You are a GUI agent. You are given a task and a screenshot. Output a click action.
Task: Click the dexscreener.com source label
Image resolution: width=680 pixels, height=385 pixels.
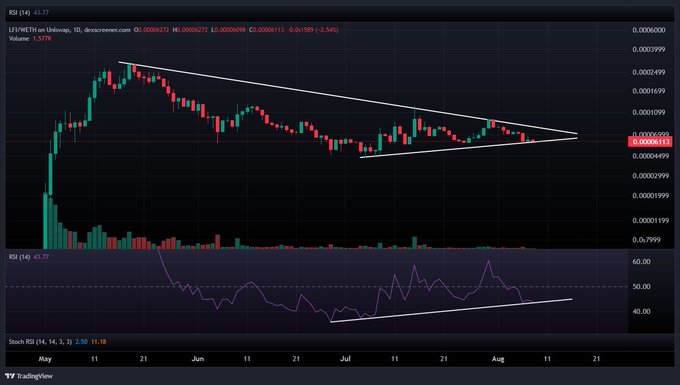pyautogui.click(x=107, y=30)
